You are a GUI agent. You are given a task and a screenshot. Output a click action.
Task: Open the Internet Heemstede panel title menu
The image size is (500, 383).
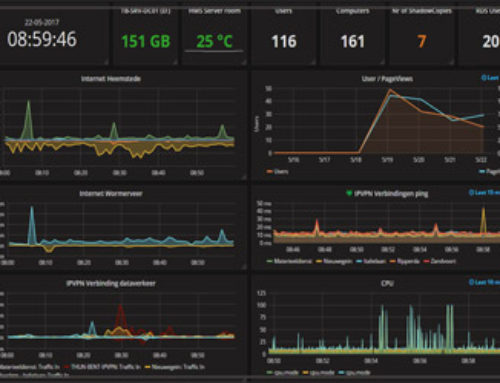111,79
